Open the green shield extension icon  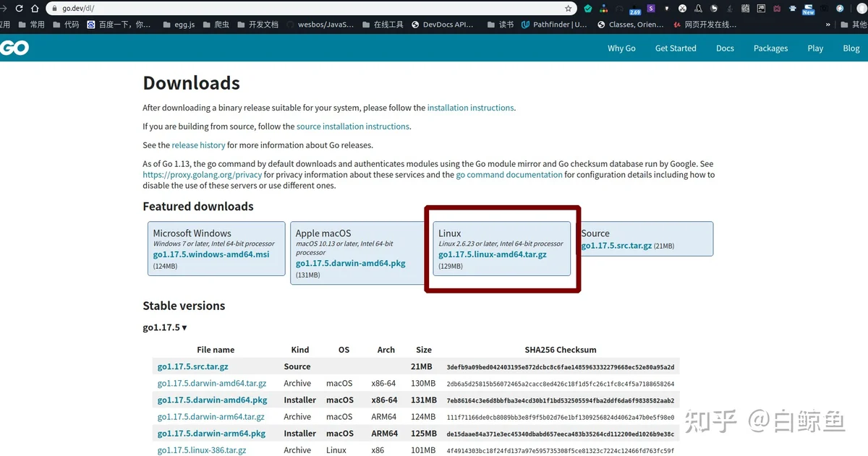[588, 9]
